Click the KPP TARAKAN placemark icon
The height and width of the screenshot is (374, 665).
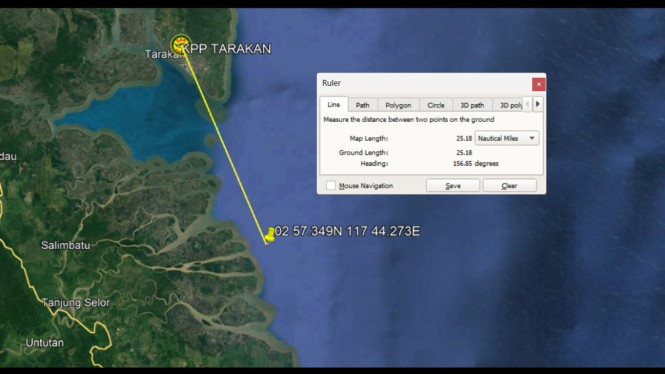pyautogui.click(x=181, y=44)
